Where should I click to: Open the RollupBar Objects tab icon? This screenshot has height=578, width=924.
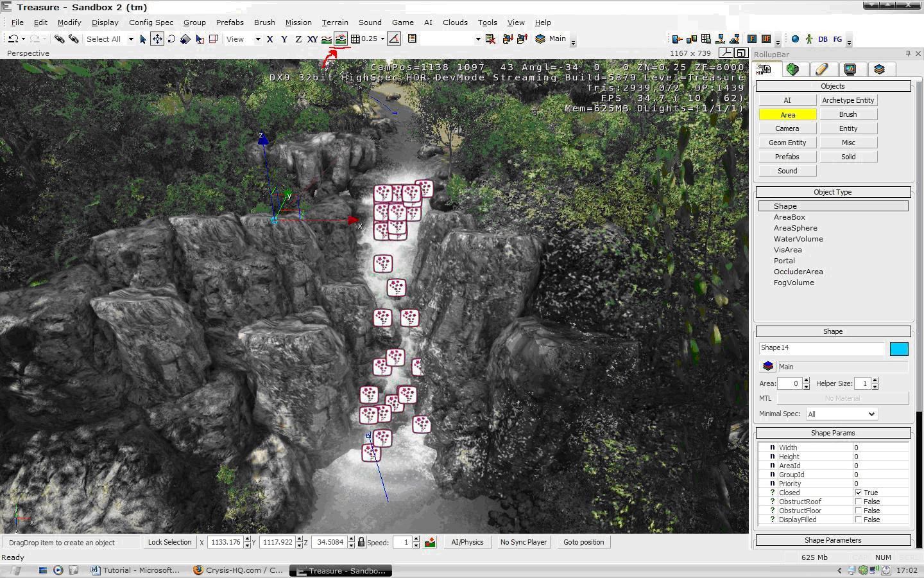pyautogui.click(x=764, y=69)
